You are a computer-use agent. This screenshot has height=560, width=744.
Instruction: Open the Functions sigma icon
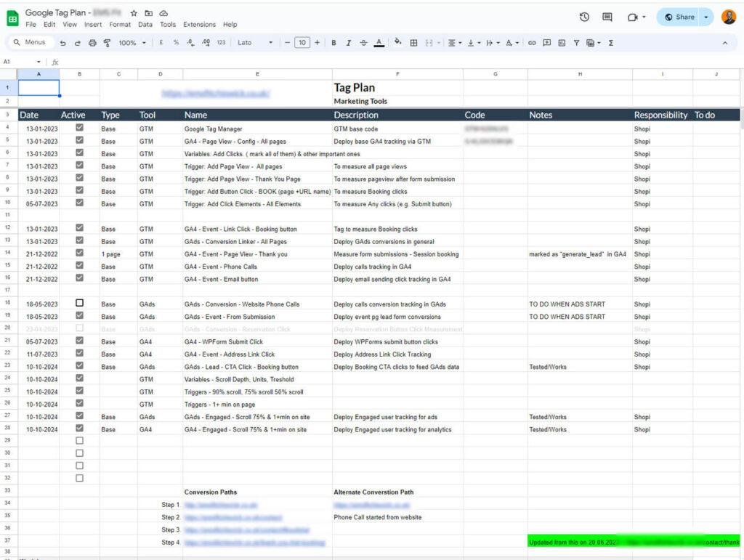point(610,43)
